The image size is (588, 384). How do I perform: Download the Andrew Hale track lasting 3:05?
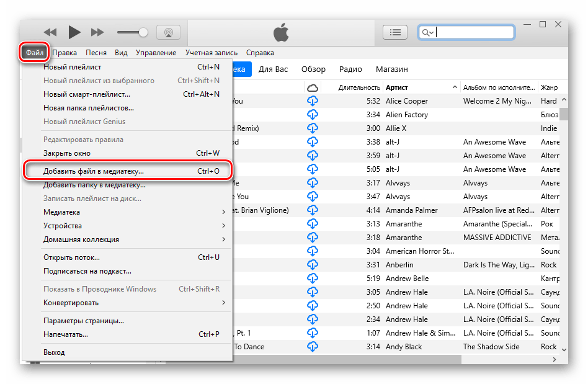[x=313, y=292]
